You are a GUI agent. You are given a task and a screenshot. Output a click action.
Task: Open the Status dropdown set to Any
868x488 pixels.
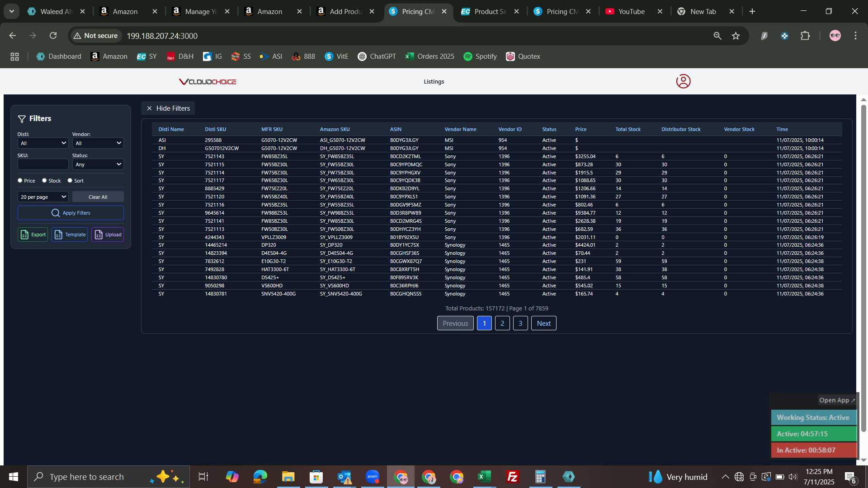tap(98, 164)
